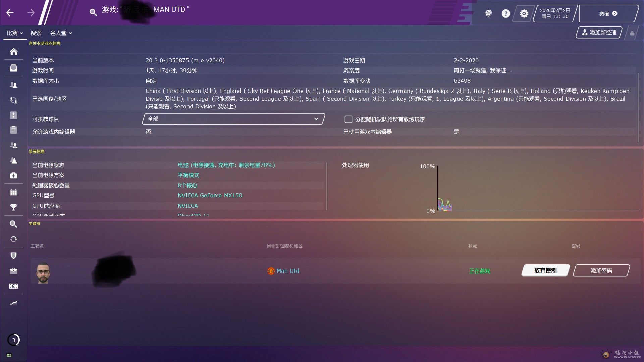Click the circular progress indicator showing 3
This screenshot has height=362, width=644.
13,340
